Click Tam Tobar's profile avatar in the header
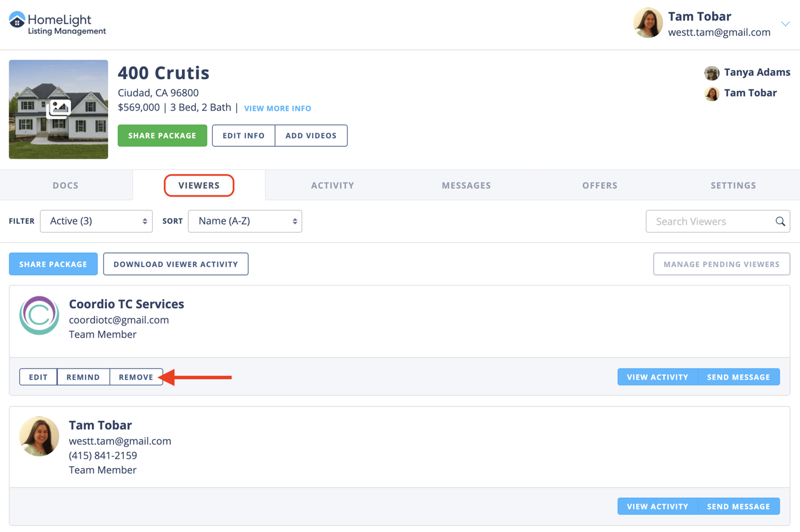800x532 pixels. 648,23
